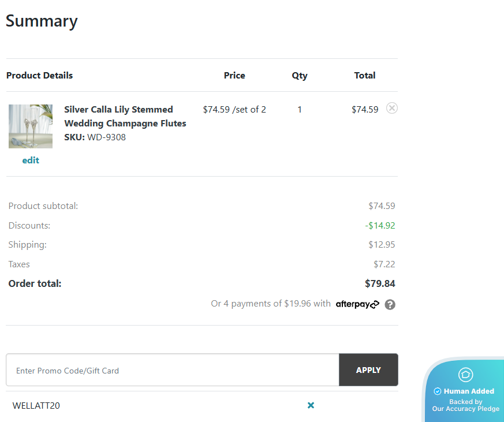Click the checkmark icon beside Human Added
The height and width of the screenshot is (422, 504).
pos(437,391)
